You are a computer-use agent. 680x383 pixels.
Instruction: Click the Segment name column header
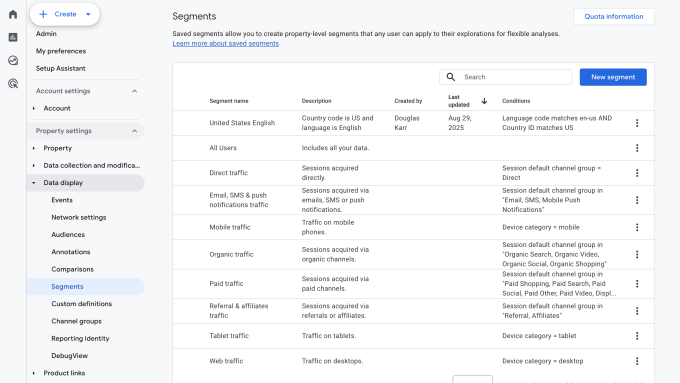coord(229,101)
